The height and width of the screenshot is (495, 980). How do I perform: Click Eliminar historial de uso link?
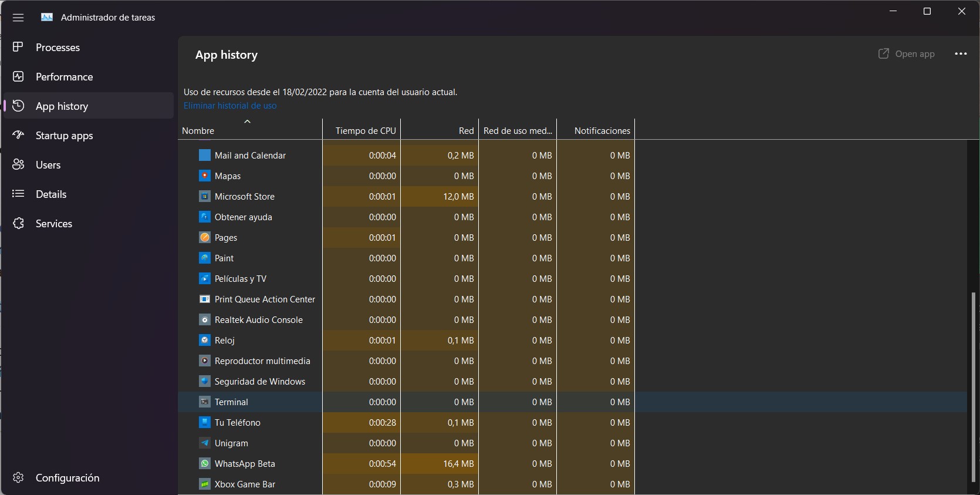click(230, 106)
